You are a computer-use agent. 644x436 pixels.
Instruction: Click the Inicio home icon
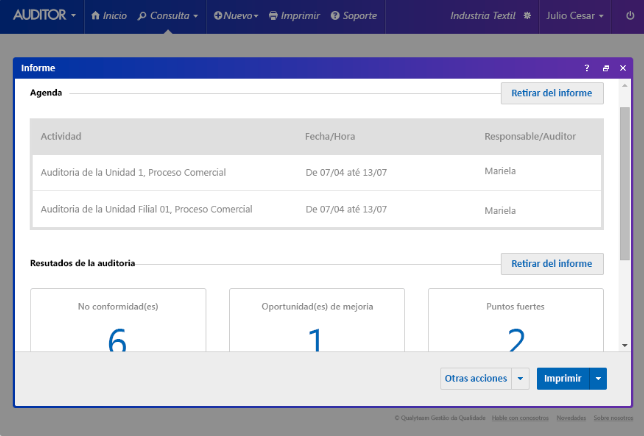coord(96,16)
